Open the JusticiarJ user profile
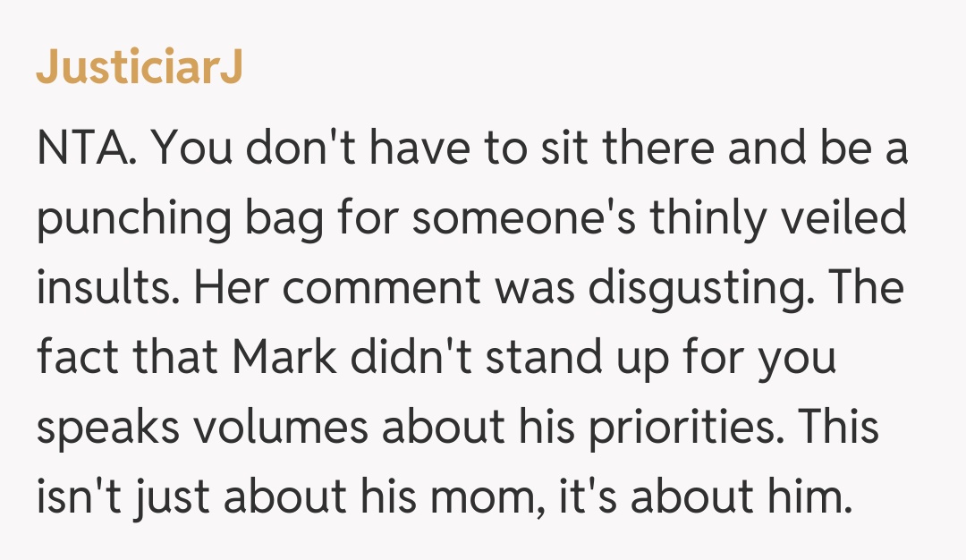Viewport: 966px width, 560px height. point(140,71)
